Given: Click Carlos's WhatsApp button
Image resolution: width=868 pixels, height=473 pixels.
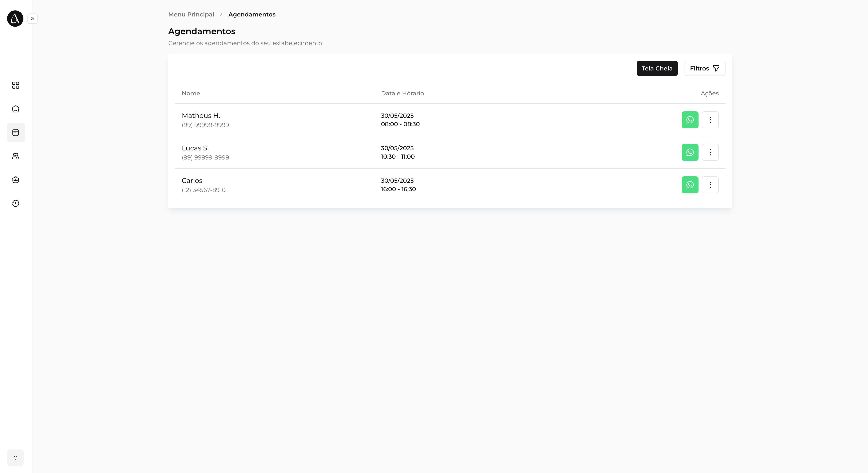Looking at the screenshot, I should (x=690, y=185).
